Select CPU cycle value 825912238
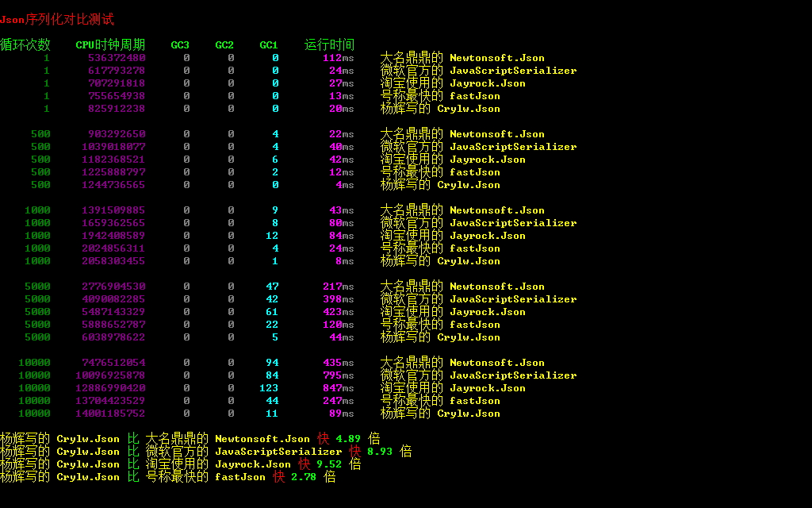Image resolution: width=812 pixels, height=508 pixels. (117, 109)
